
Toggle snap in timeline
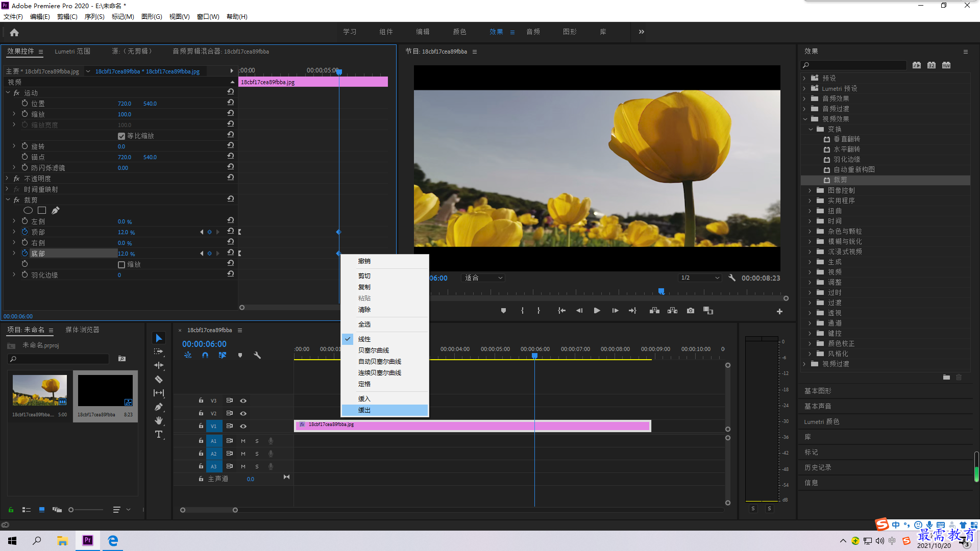[205, 355]
